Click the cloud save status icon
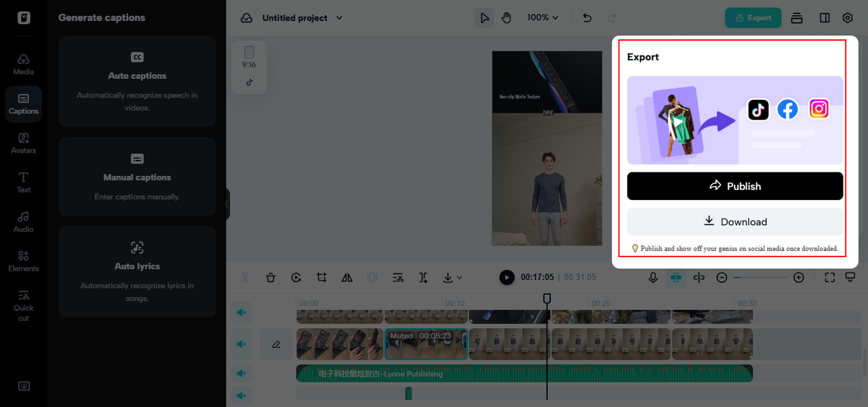The width and height of the screenshot is (868, 407). tap(247, 18)
